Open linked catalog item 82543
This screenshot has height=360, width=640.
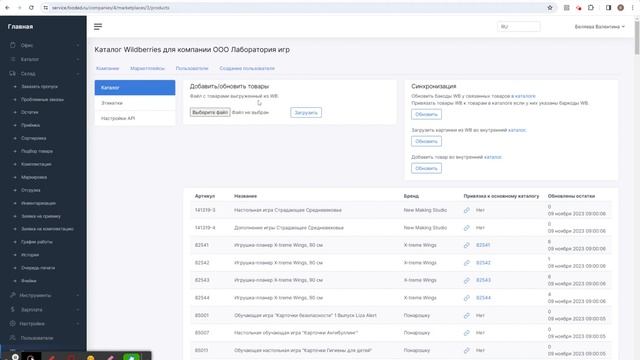point(483,280)
